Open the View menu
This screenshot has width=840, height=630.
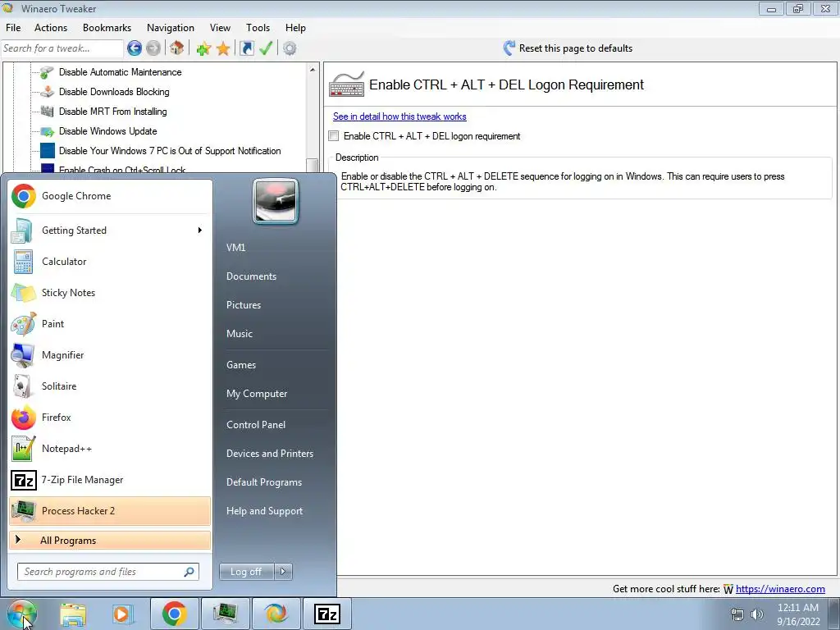click(220, 28)
